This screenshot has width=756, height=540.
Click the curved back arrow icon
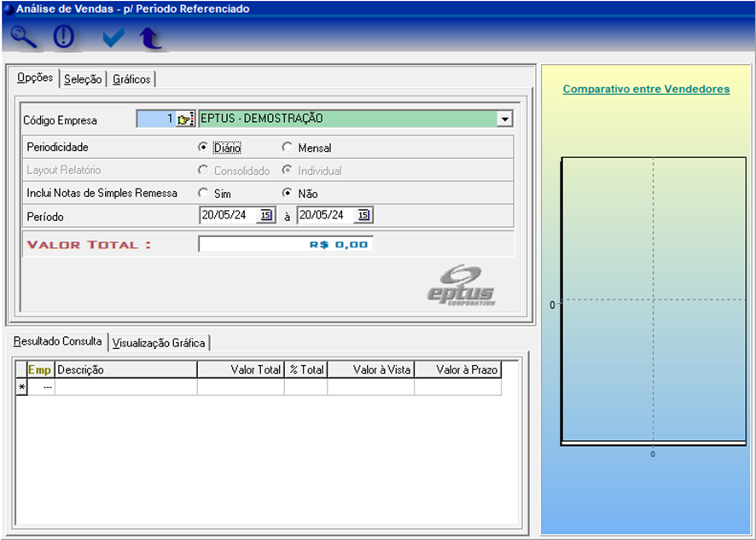[150, 38]
